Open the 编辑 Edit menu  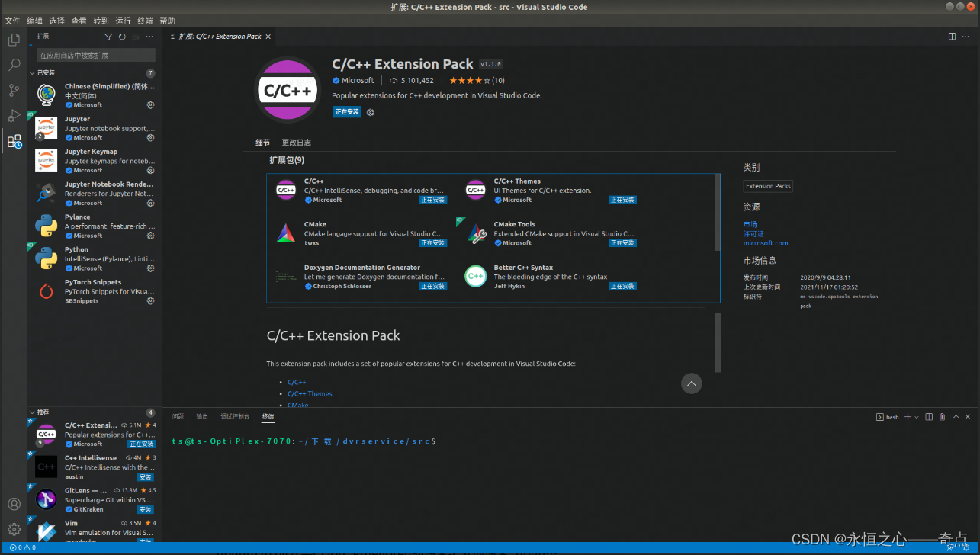click(x=34, y=21)
